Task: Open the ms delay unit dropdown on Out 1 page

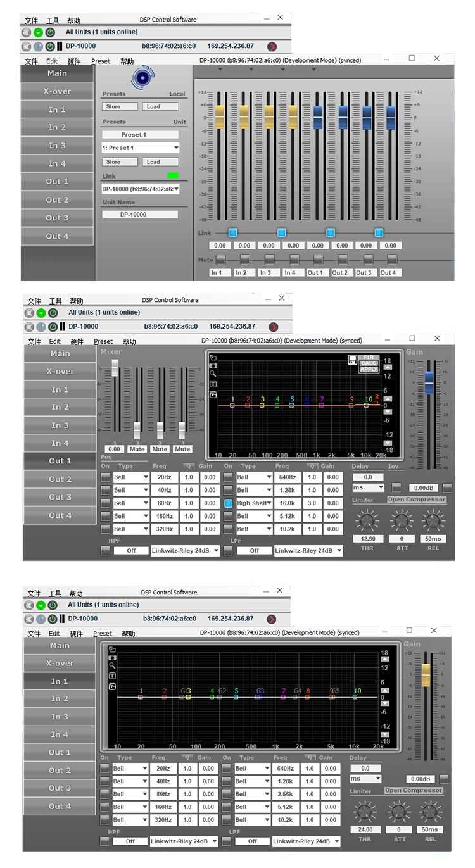Action: tap(369, 487)
